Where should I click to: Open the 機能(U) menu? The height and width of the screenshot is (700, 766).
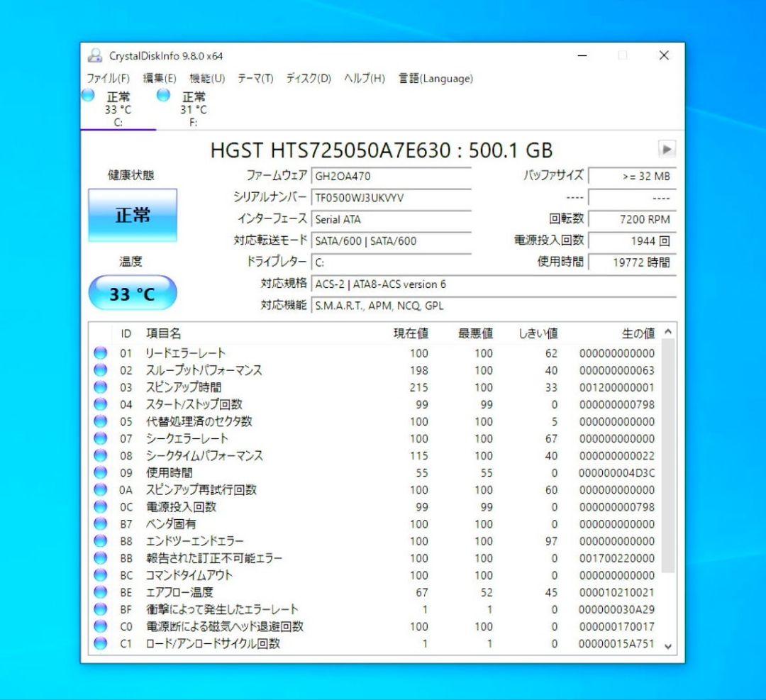tap(207, 78)
